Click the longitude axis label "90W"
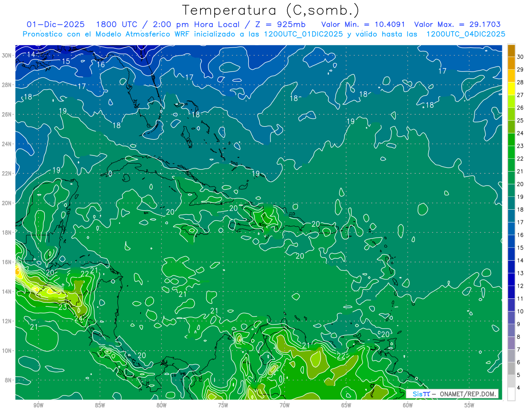 point(38,405)
